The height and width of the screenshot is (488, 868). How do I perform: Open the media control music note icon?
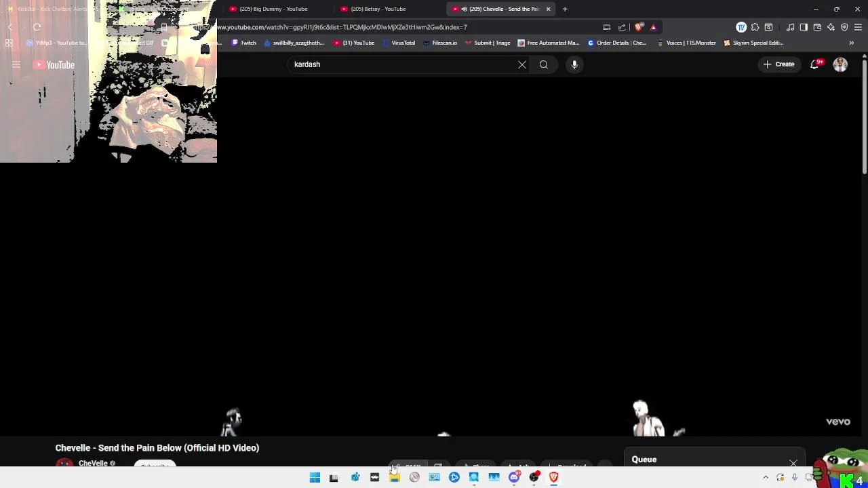tap(791, 27)
